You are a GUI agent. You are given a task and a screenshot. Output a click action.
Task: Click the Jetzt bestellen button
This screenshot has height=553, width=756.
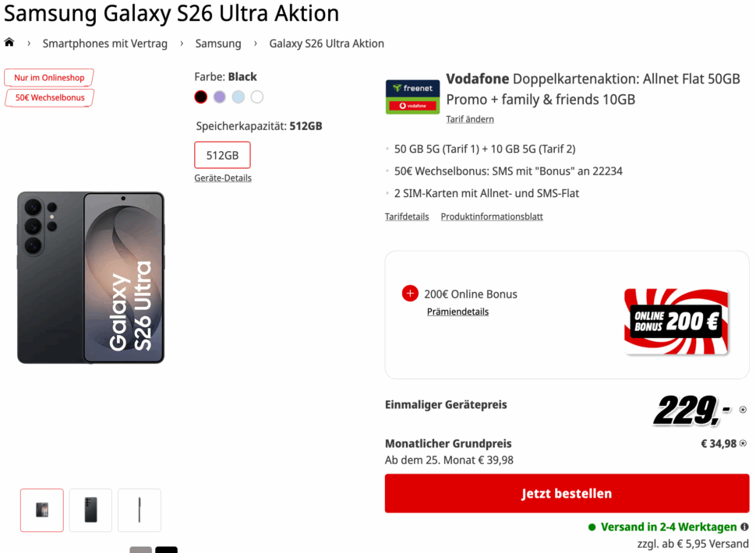tap(567, 493)
